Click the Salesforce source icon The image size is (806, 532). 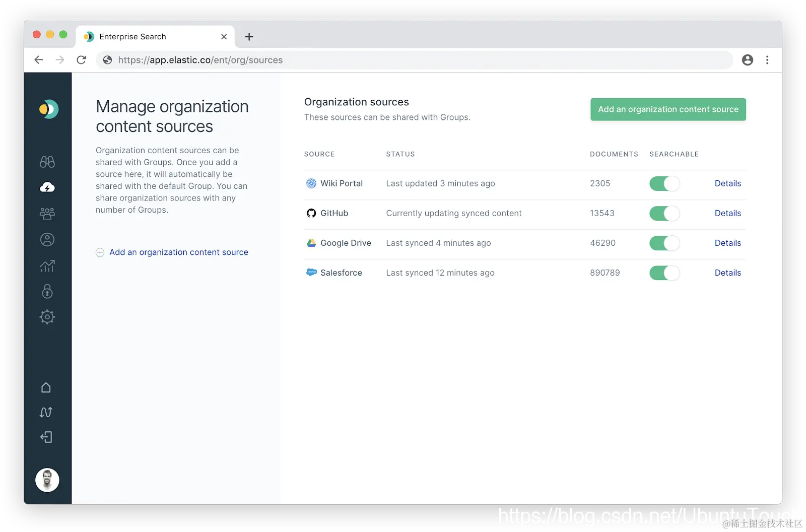tap(311, 272)
